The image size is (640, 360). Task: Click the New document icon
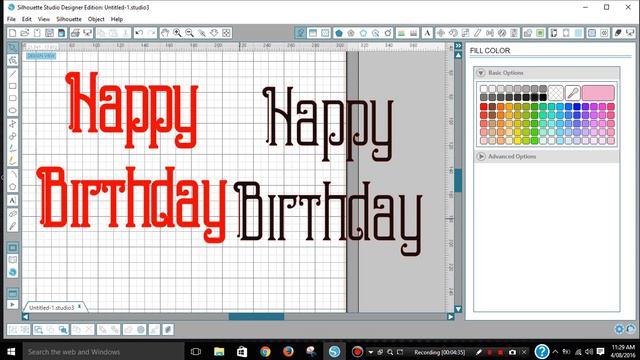(12, 33)
